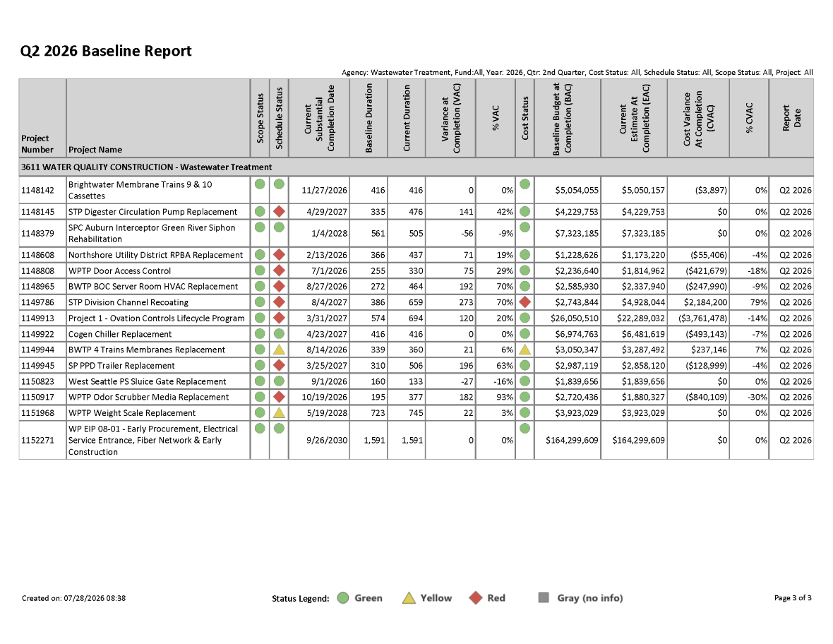Click the Project Name column header
This screenshot has width=833, height=644.
(x=158, y=118)
